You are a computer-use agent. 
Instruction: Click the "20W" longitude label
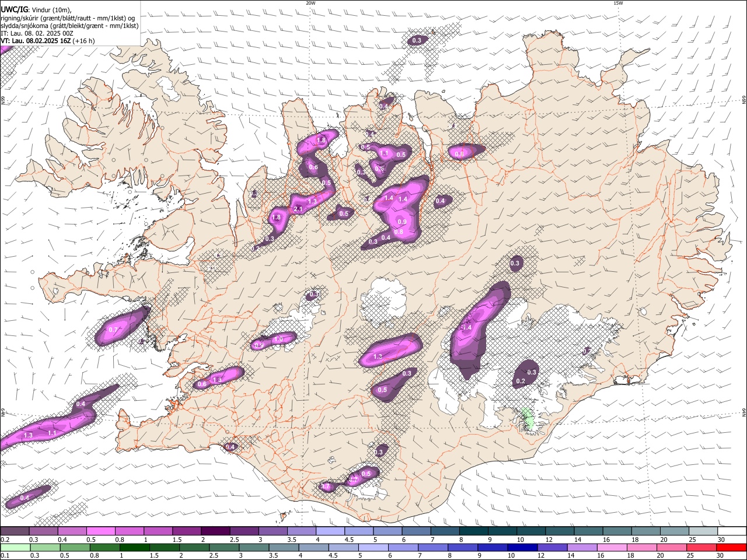310,3
